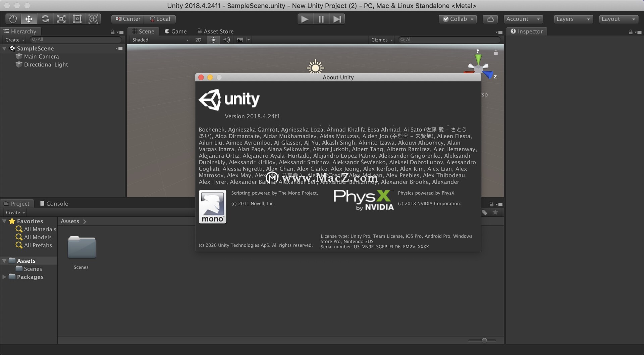The image size is (644, 355).
Task: Open the cloud Services button
Action: coord(490,19)
